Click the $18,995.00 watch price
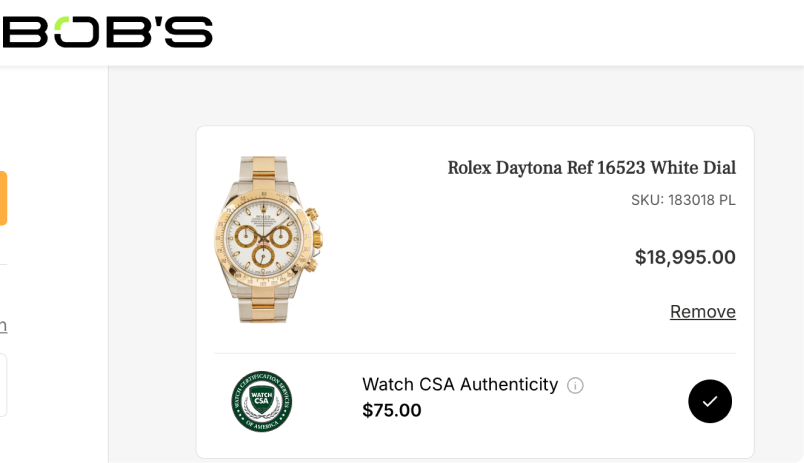 [x=685, y=257]
